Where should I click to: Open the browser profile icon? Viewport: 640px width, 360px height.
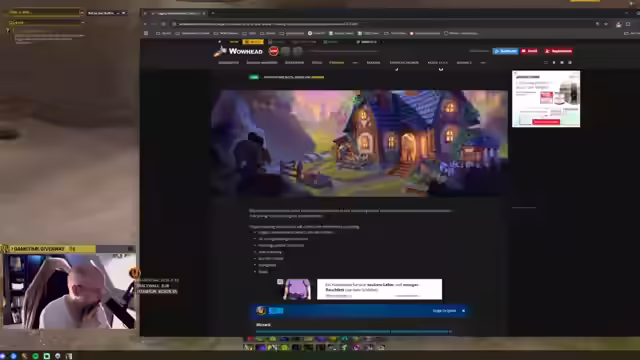click(619, 24)
